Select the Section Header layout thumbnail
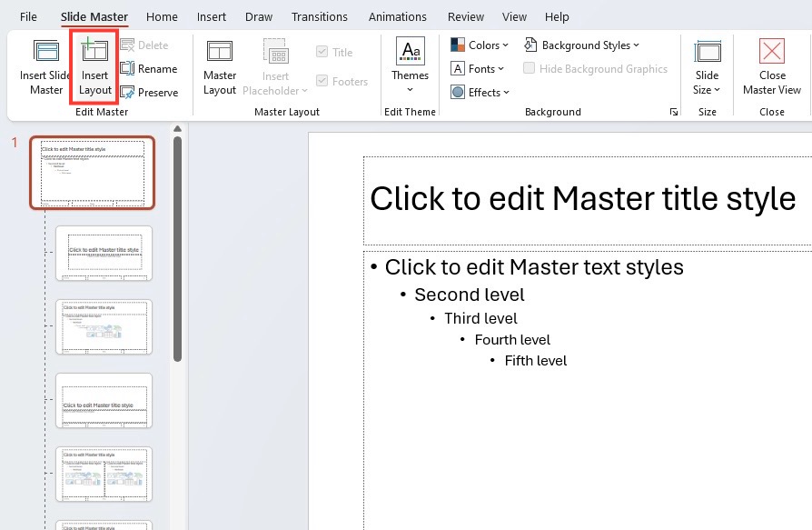 click(x=104, y=401)
